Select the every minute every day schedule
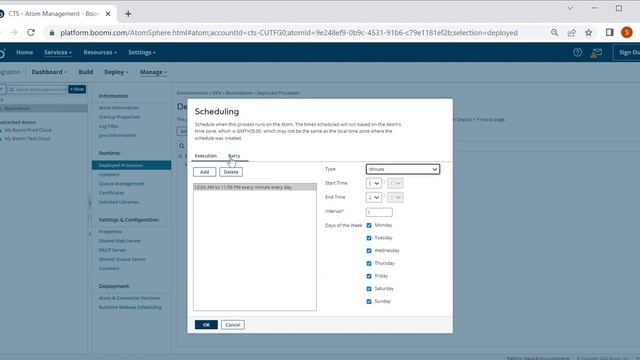The width and height of the screenshot is (640, 360). pos(255,187)
